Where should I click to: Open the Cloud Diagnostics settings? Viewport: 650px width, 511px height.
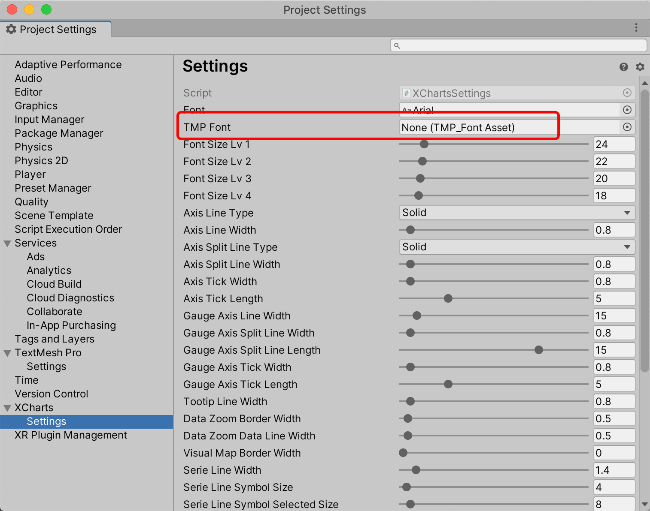point(70,298)
